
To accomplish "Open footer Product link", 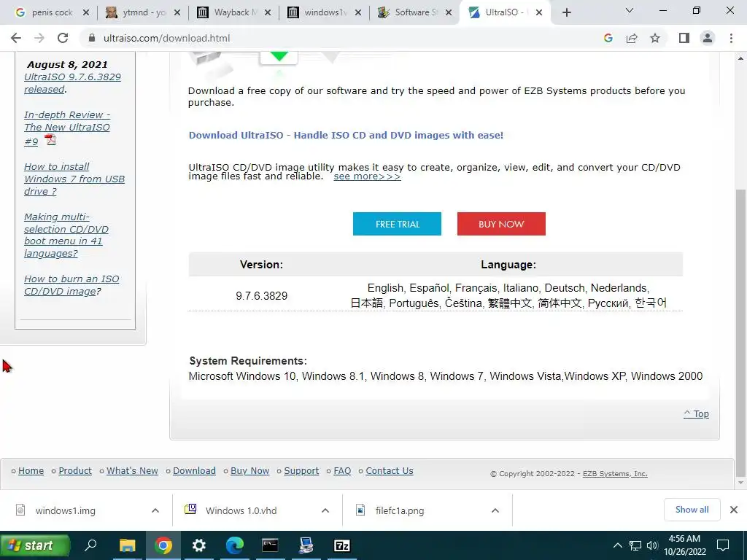I will [x=75, y=470].
